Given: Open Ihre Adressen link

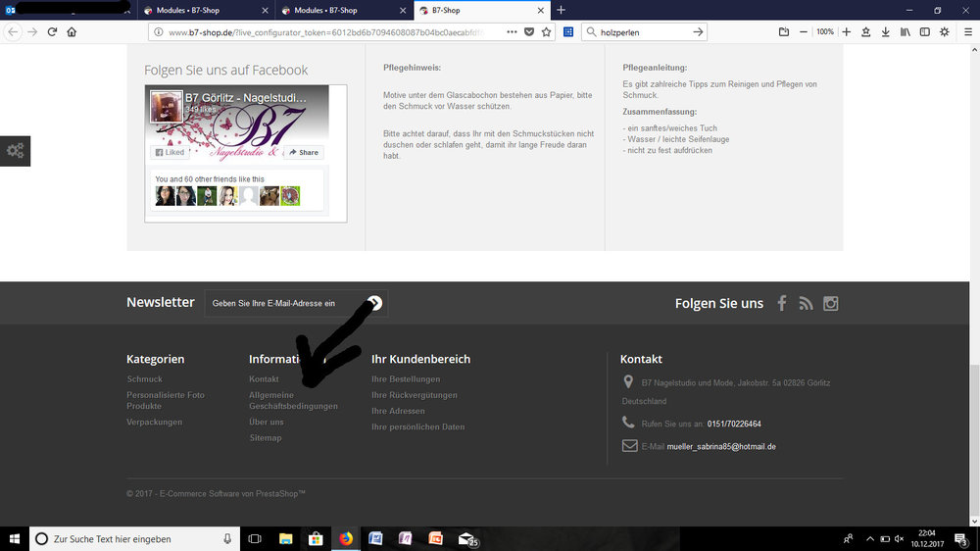Looking at the screenshot, I should [398, 411].
